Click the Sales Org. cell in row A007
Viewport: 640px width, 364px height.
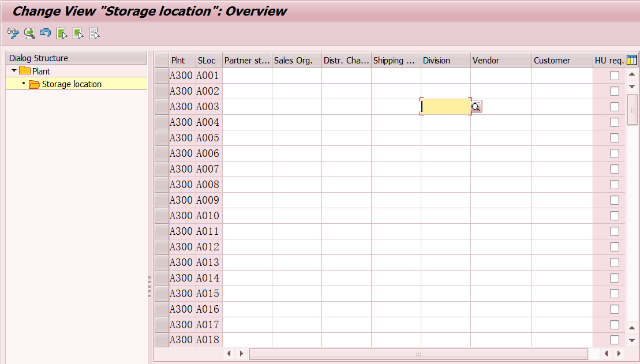click(297, 169)
